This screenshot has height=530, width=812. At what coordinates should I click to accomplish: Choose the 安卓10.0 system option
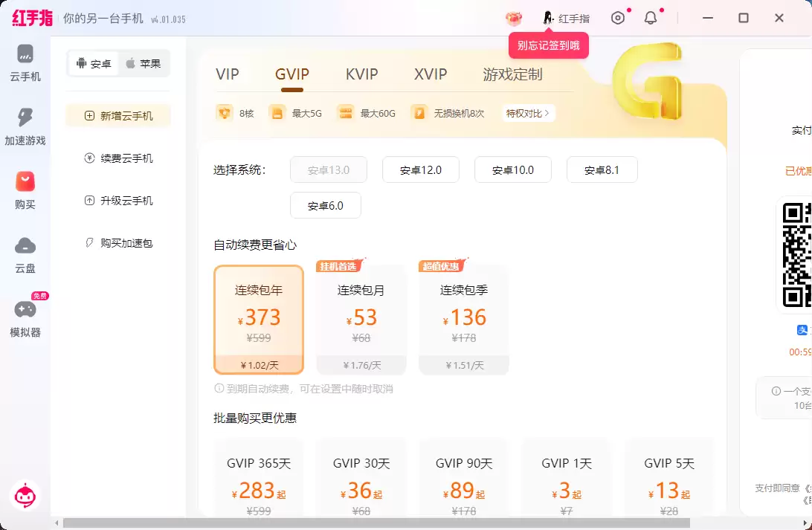[x=512, y=169]
